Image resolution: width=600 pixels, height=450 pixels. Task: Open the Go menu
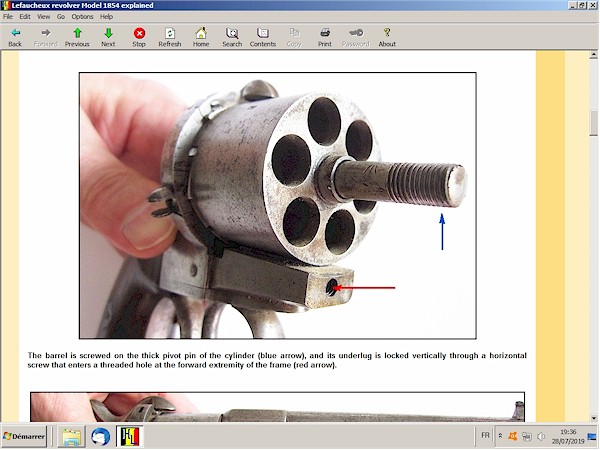tap(61, 16)
